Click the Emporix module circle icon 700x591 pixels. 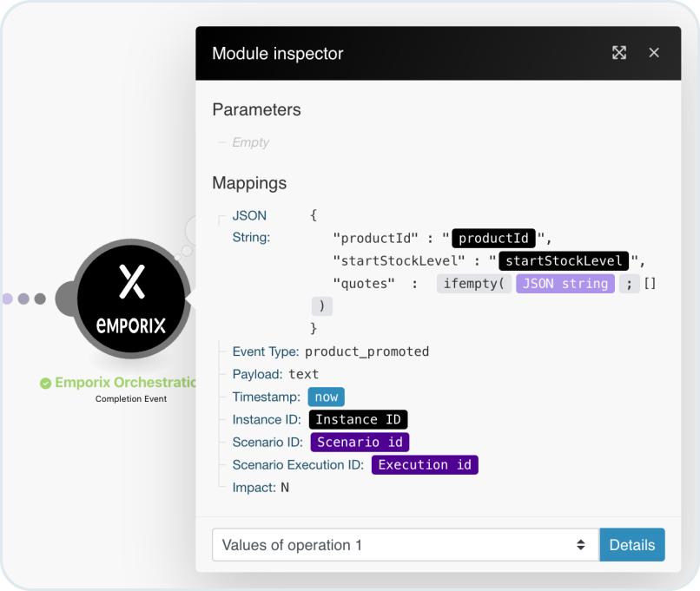tap(131, 299)
